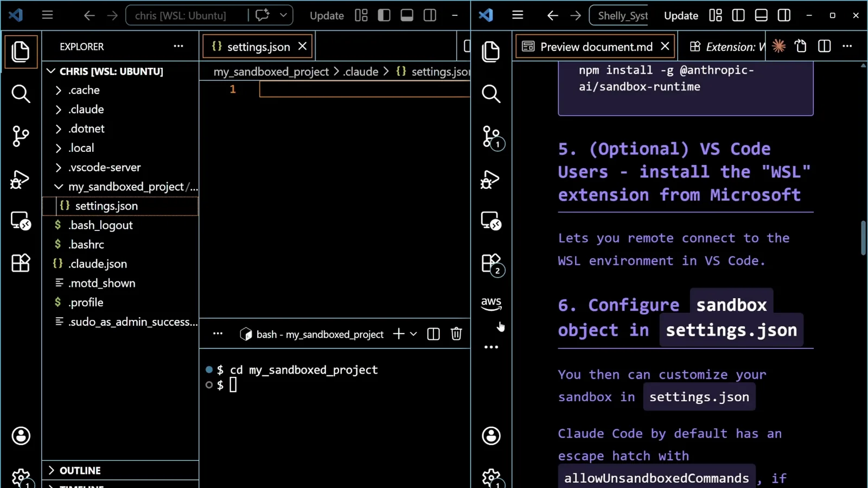
Task: Select Preview document.md tab
Action: click(594, 47)
